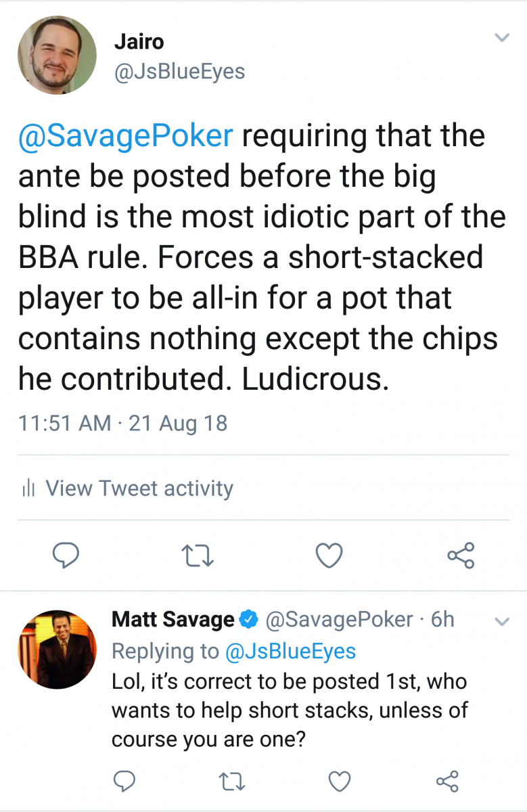
Task: Open the @JsBlueEyes link in Replying to
Action: pyautogui.click(x=290, y=651)
